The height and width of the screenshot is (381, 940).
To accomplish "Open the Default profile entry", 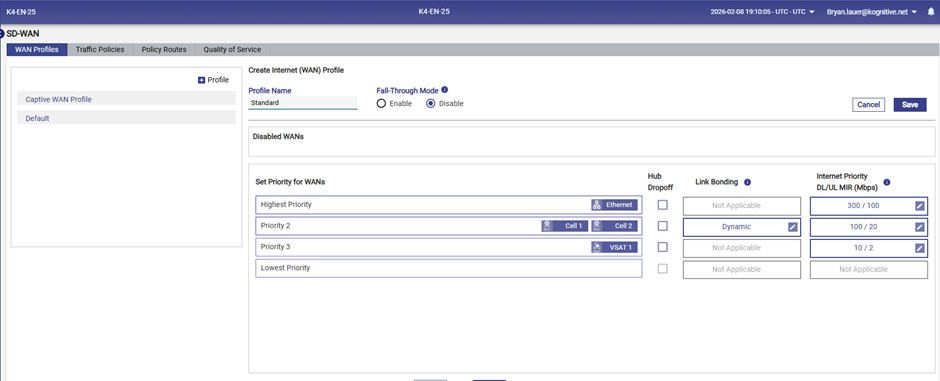I will coord(126,118).
